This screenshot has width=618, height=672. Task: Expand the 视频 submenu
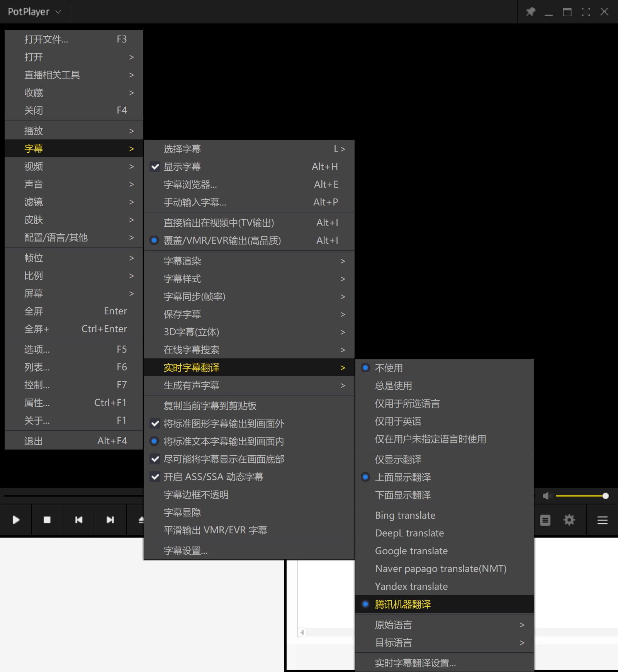click(74, 166)
